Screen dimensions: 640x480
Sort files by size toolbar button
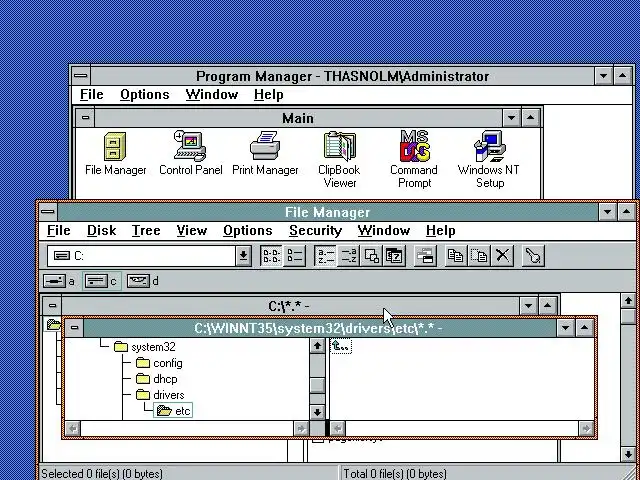pos(371,256)
